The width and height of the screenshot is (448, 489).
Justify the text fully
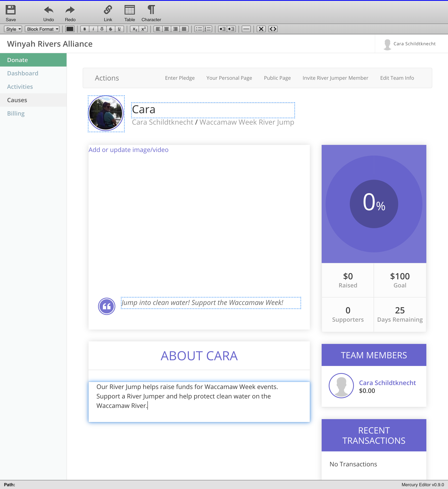[184, 29]
